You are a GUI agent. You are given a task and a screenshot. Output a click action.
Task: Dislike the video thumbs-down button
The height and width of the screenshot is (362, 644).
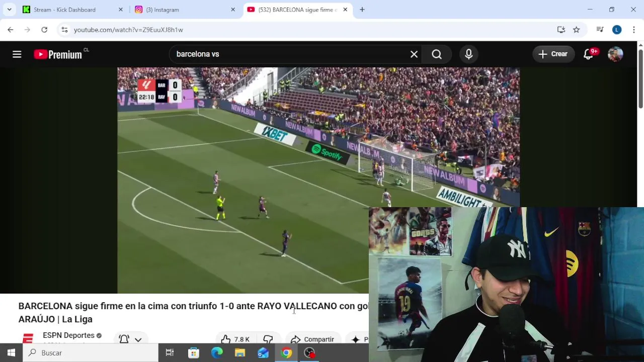tap(268, 339)
